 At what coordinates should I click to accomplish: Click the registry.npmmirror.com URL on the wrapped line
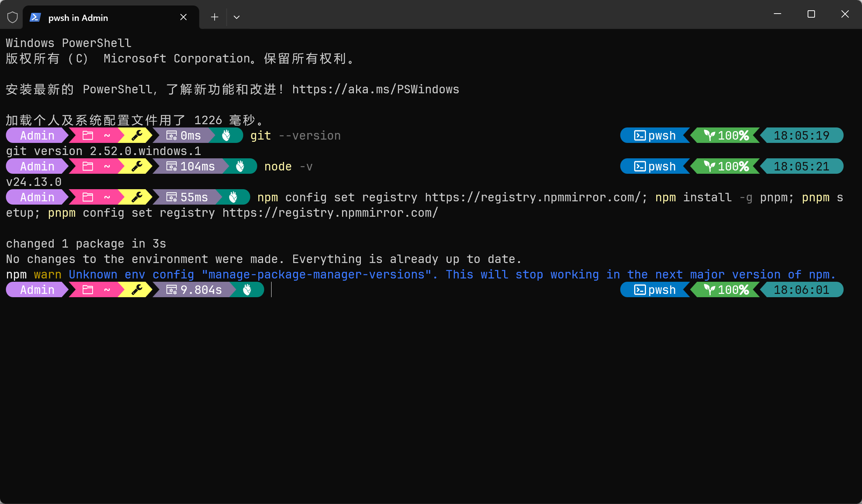pyautogui.click(x=330, y=213)
